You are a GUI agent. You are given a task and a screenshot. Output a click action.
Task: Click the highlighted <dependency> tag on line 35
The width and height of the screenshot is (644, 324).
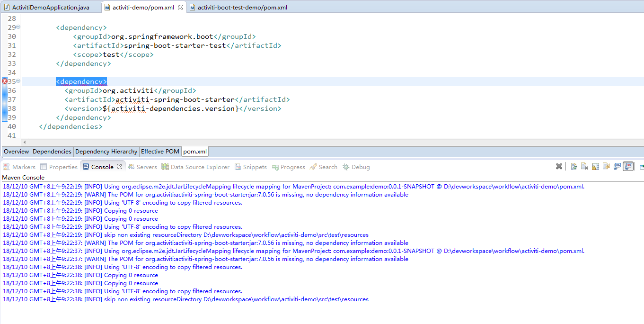(x=81, y=81)
